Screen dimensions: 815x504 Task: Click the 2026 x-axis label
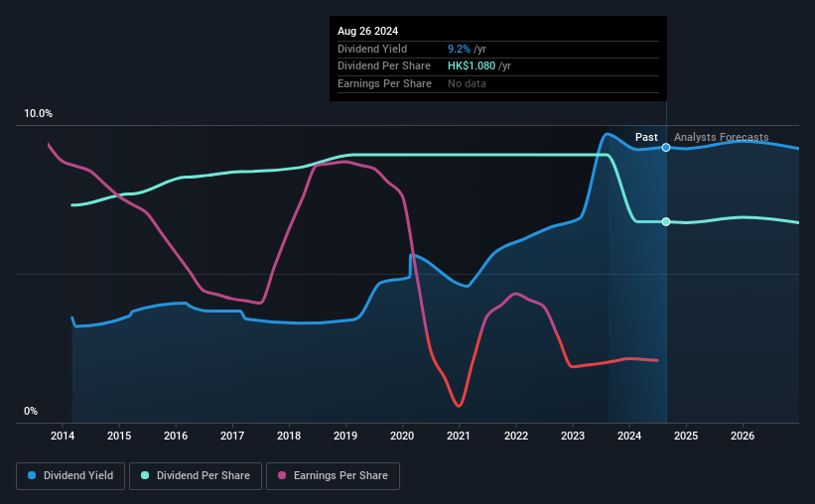tap(743, 436)
